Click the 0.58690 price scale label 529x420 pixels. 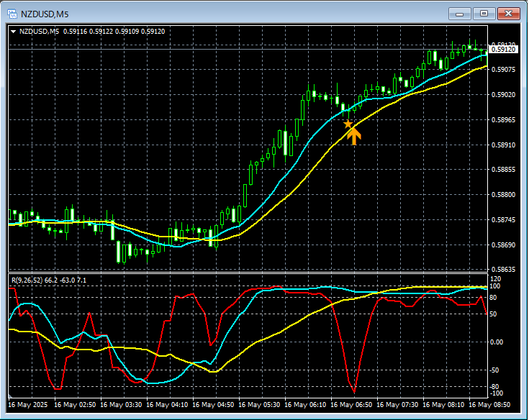click(x=503, y=245)
